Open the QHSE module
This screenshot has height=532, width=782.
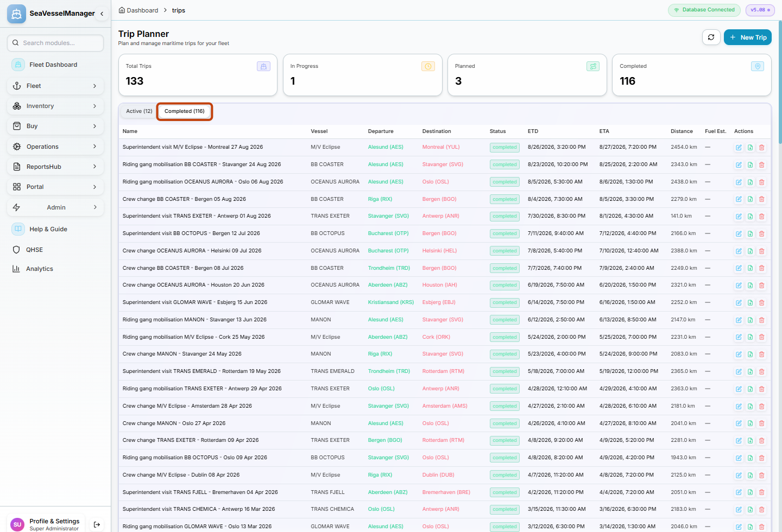[55, 250]
